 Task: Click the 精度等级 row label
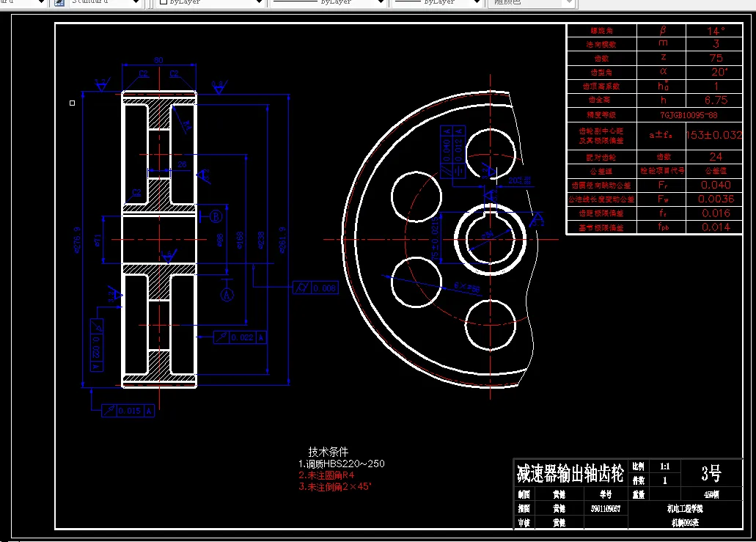(601, 114)
